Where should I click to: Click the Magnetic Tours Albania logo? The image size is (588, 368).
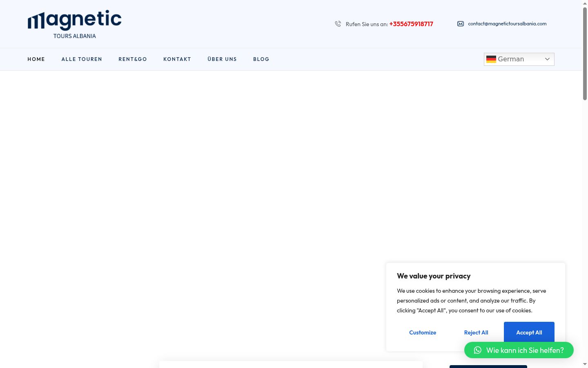[74, 25]
